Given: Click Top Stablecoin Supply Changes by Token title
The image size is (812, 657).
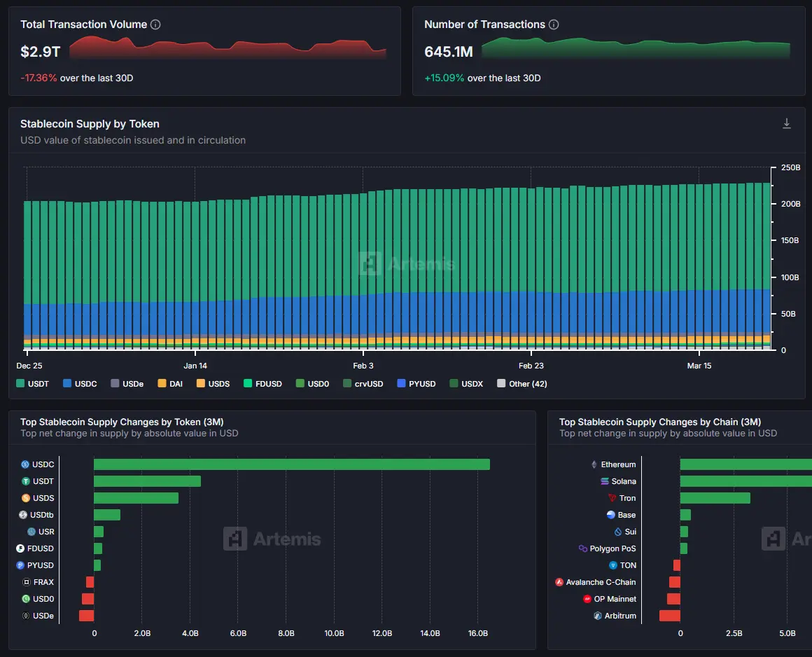Looking at the screenshot, I should 122,422.
